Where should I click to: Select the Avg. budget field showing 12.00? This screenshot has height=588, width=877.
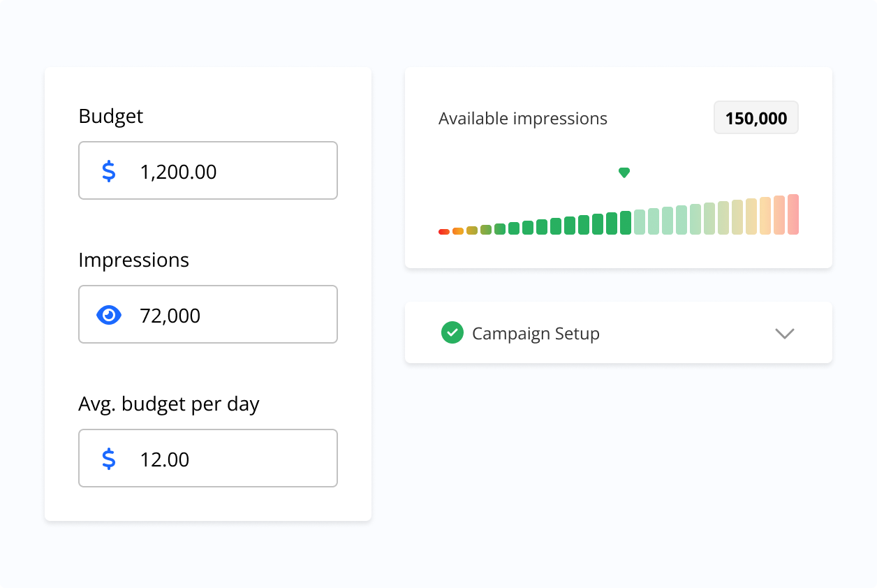[223, 459]
